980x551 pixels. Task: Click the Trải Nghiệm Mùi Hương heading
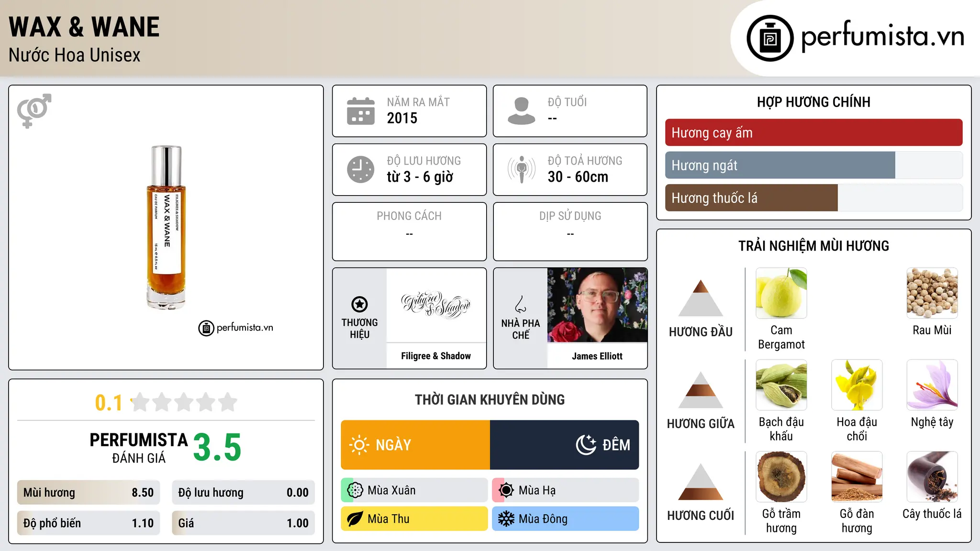click(x=813, y=246)
